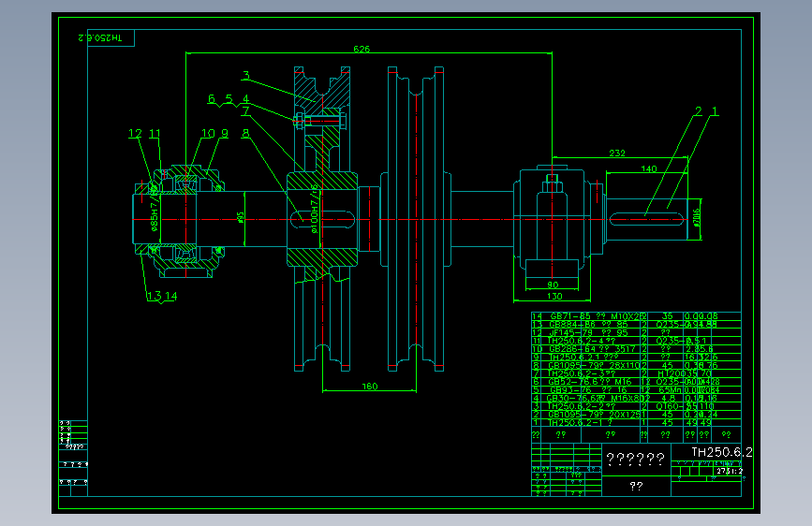
Task: Select part label 13 near left bearing
Action: pos(154,296)
